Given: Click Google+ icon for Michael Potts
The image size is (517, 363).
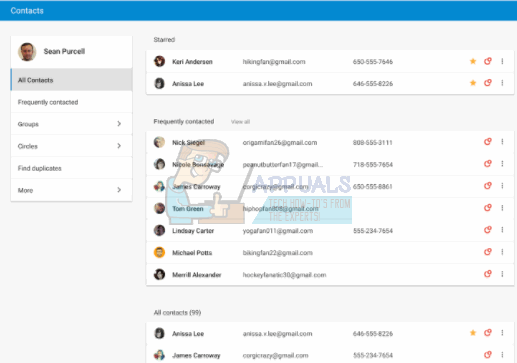Looking at the screenshot, I should click(x=488, y=252).
